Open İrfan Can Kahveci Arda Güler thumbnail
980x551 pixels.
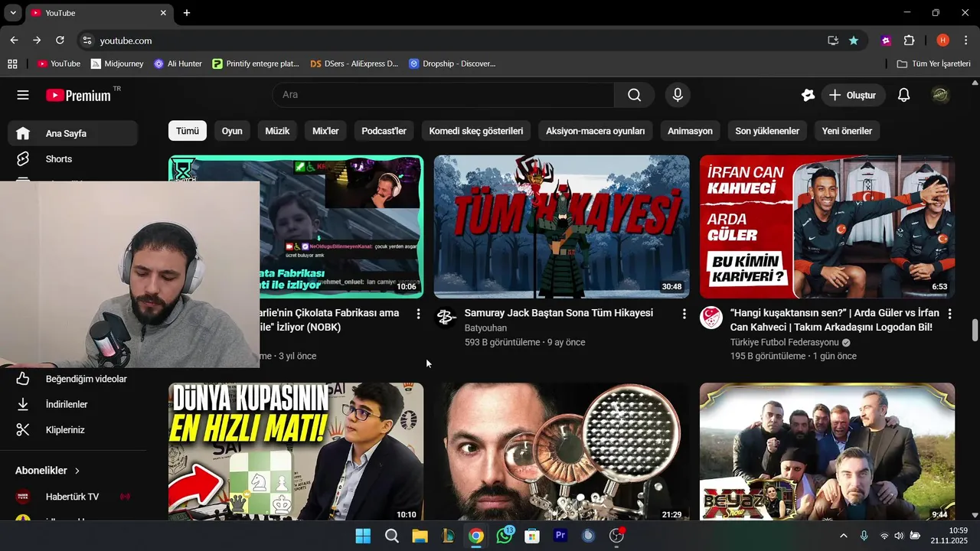click(827, 227)
